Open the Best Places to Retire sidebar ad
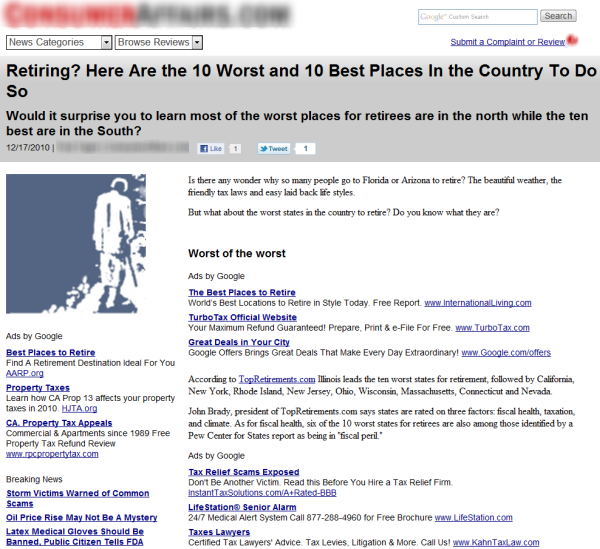The image size is (600, 549). [51, 352]
